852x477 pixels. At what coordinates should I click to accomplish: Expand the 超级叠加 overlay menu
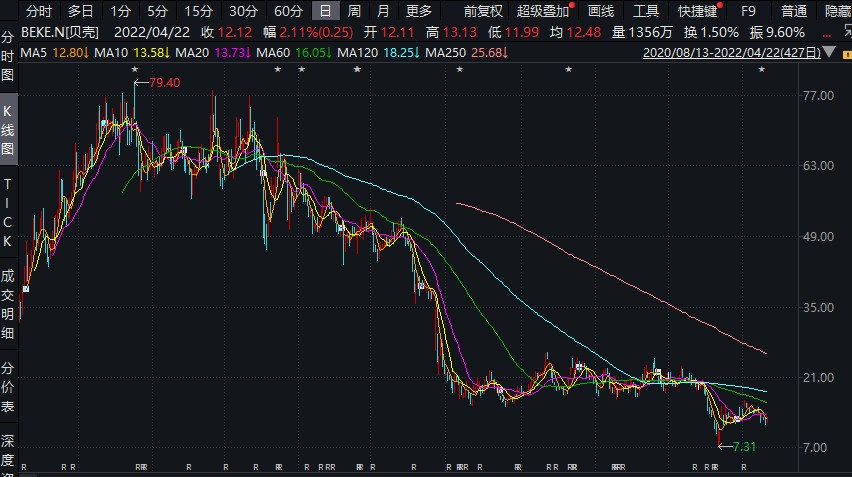544,11
